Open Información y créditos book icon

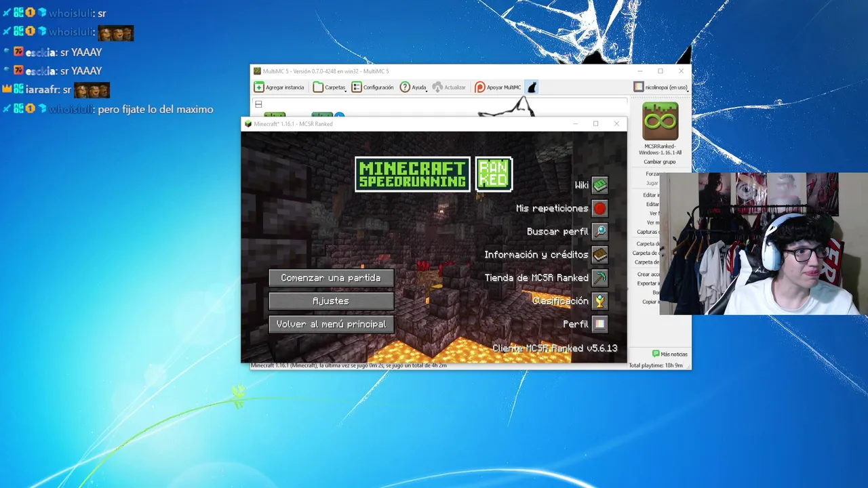[599, 254]
